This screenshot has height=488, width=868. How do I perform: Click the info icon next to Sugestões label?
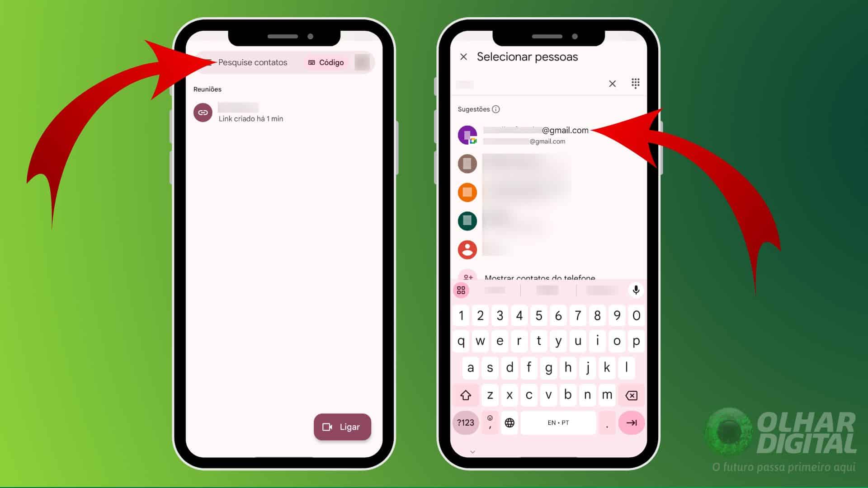(495, 109)
